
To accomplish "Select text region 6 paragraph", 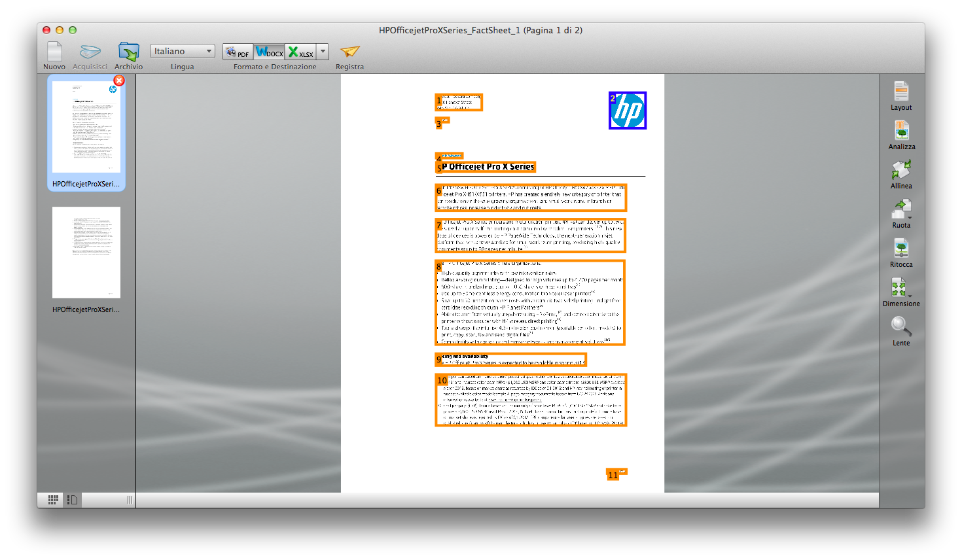I will pos(531,198).
